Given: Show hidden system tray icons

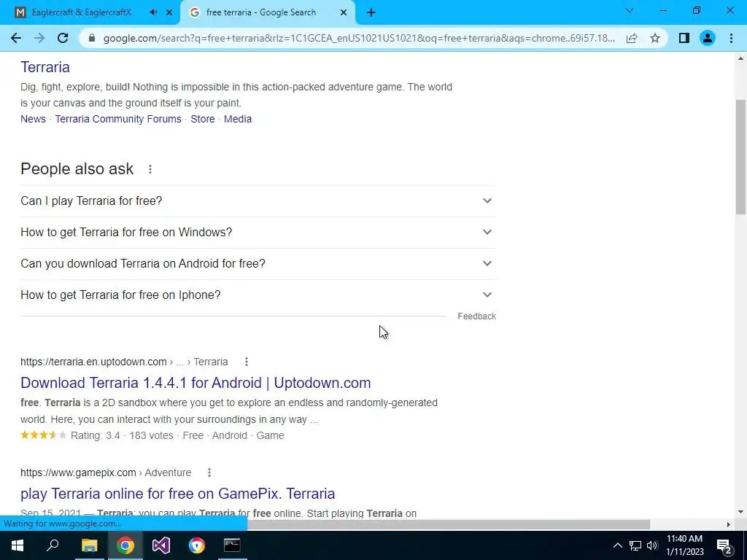Looking at the screenshot, I should [x=617, y=545].
